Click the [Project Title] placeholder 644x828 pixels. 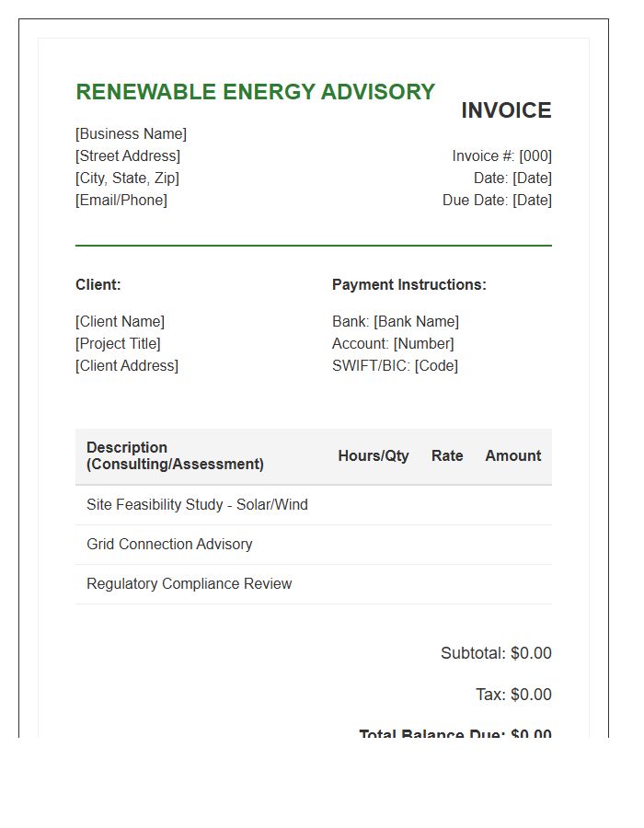coord(118,344)
